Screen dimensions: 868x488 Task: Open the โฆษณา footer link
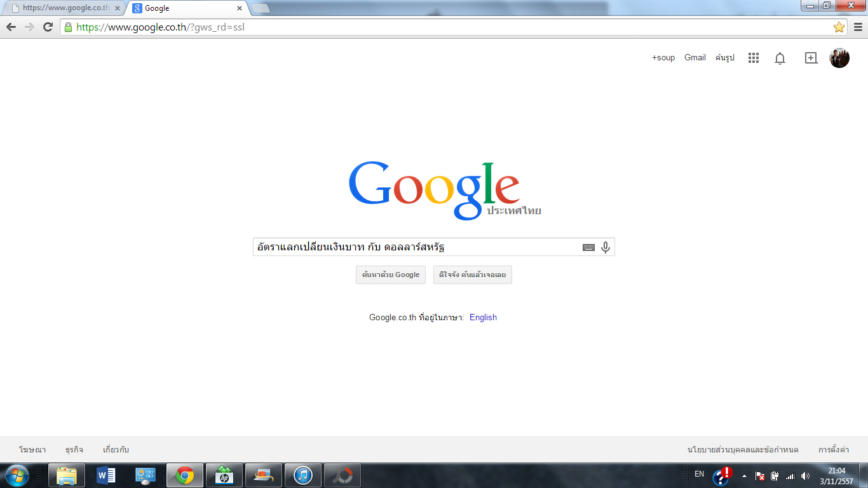point(32,450)
